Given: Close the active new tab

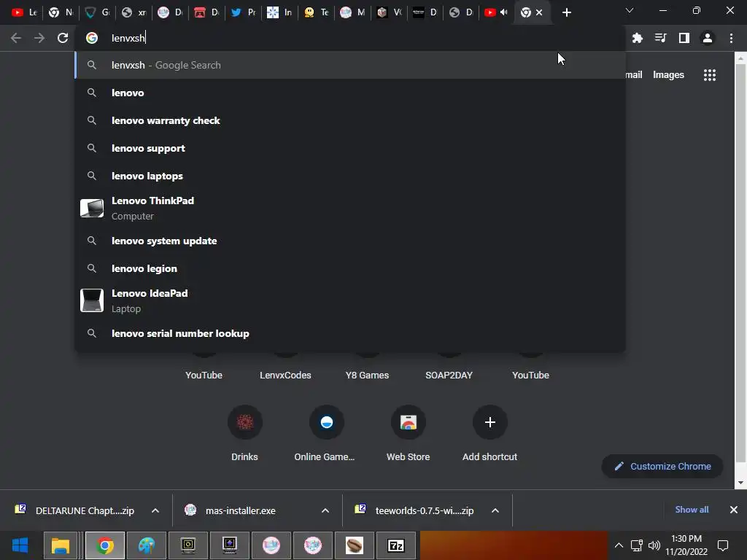Looking at the screenshot, I should (539, 12).
